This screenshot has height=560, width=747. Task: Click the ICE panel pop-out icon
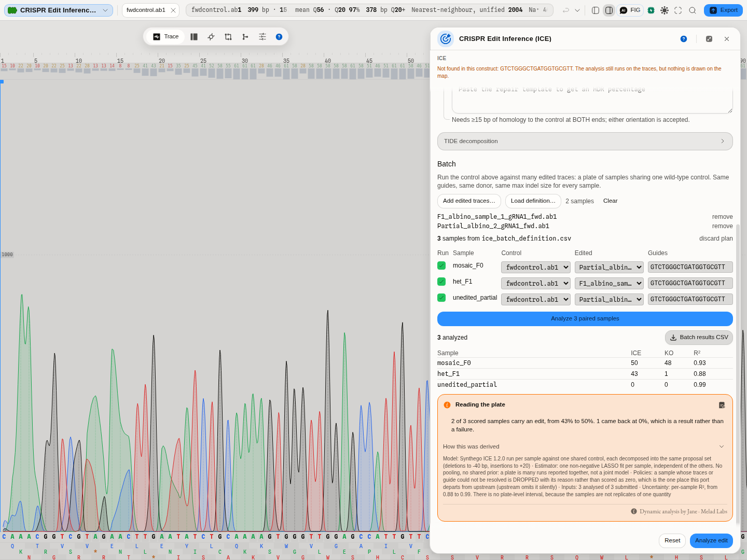(709, 39)
